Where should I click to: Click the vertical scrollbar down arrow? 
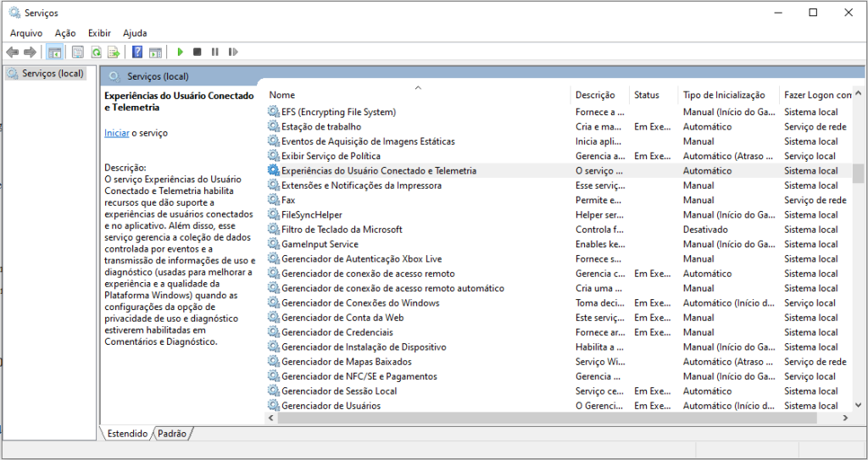point(858,406)
